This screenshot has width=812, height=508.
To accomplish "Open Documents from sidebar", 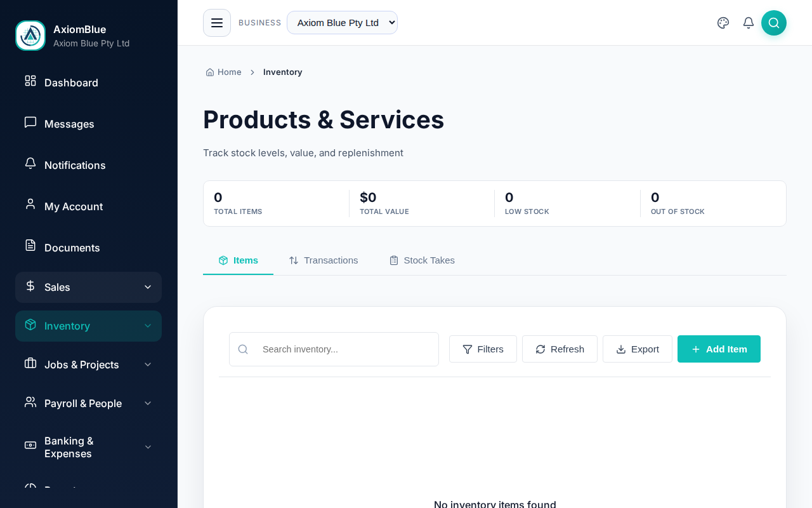I will click(x=88, y=248).
